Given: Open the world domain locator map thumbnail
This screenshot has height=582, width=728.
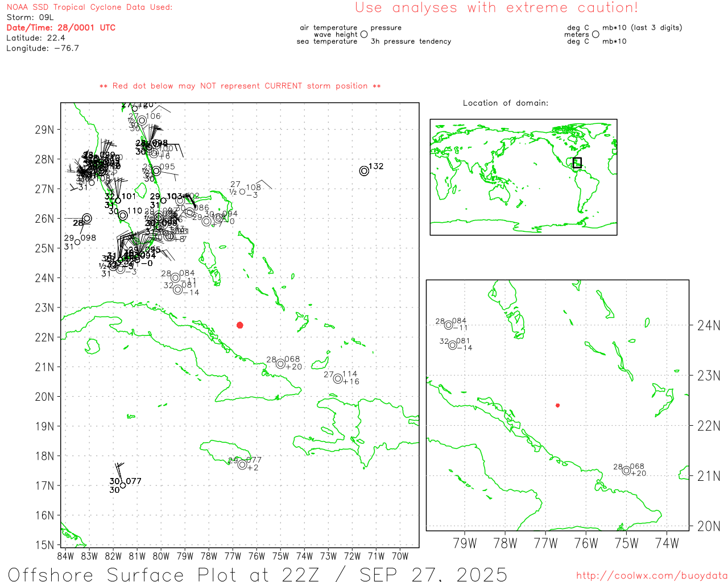Looking at the screenshot, I should click(523, 177).
